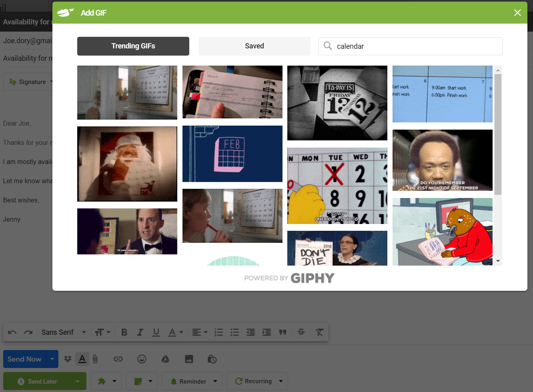Toggle the formatting options bar
This screenshot has width=533, height=392.
tap(82, 359)
